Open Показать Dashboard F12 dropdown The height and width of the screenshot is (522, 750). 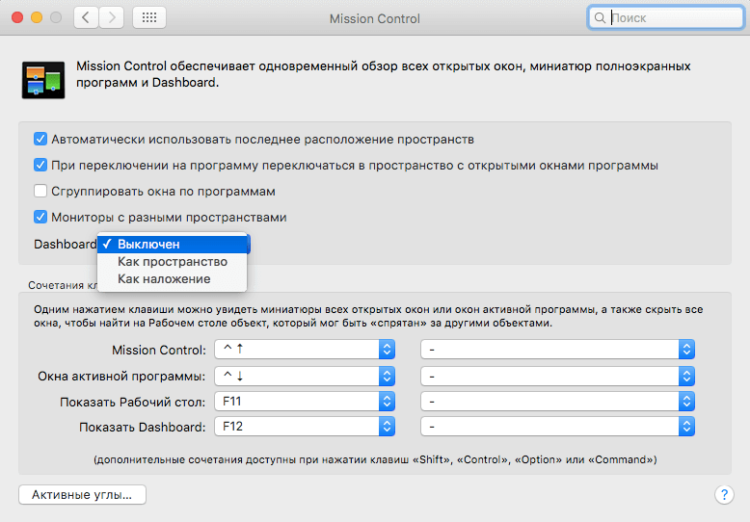tap(305, 426)
